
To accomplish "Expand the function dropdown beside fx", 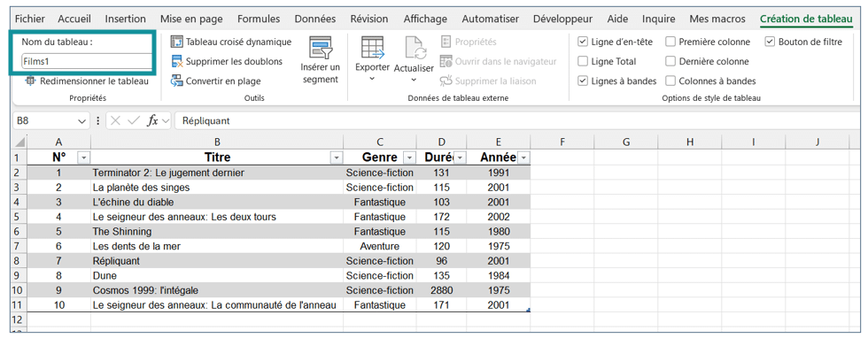I will point(165,120).
